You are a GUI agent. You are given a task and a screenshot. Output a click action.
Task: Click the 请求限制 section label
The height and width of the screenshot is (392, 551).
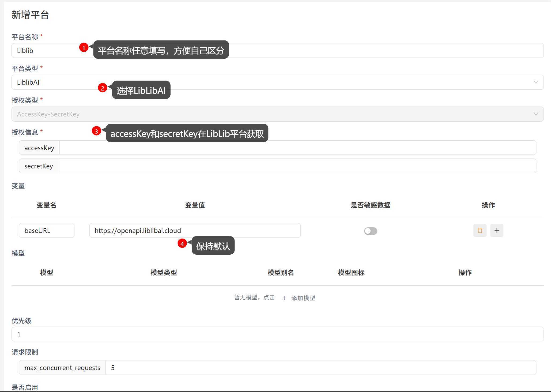pyautogui.click(x=25, y=352)
